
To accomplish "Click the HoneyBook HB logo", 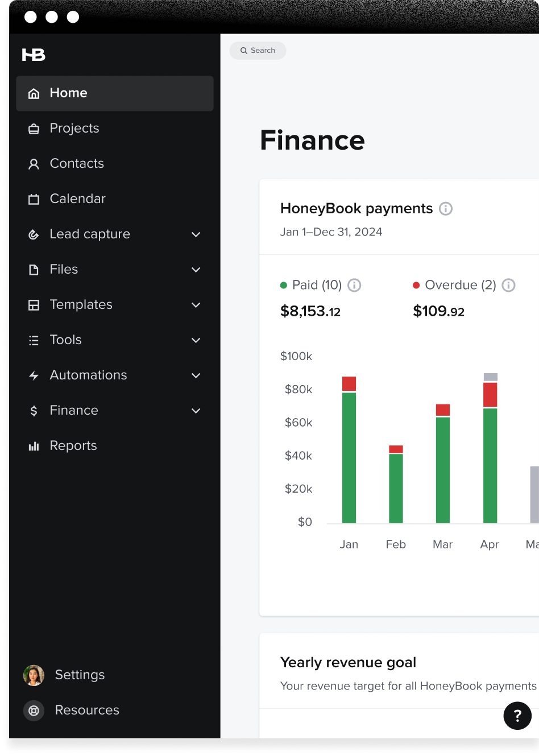I will pos(34,55).
